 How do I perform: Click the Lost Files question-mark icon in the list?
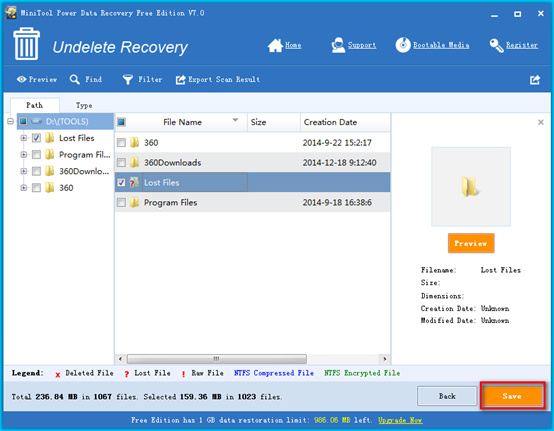[134, 182]
